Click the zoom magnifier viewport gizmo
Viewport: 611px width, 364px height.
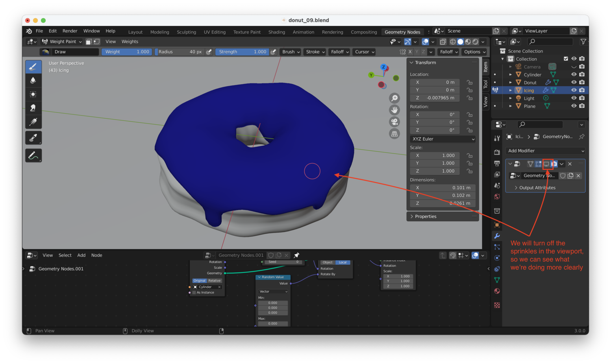coord(394,98)
